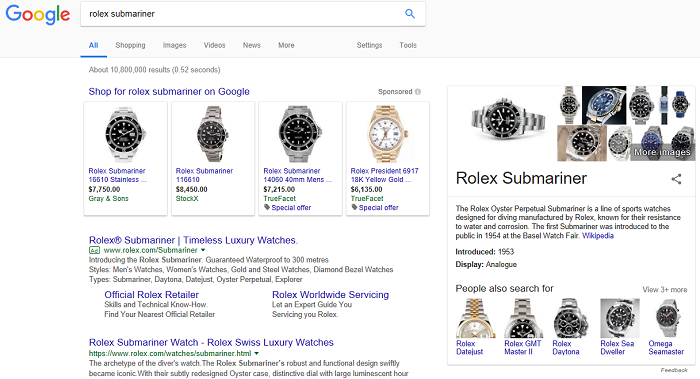Select the All tab
Image resolution: width=700 pixels, height=379 pixels.
(x=93, y=45)
